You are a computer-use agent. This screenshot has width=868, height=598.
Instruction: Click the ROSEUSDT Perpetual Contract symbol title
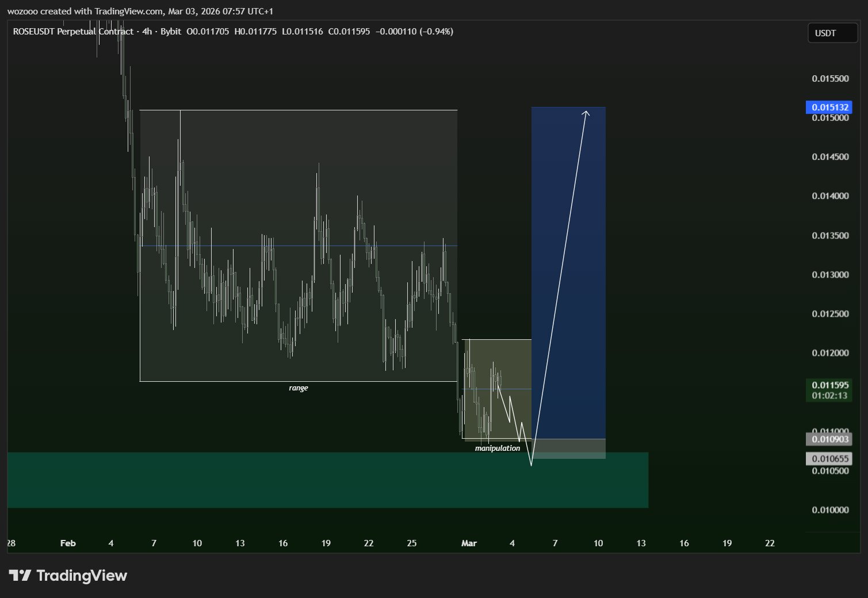(x=73, y=32)
